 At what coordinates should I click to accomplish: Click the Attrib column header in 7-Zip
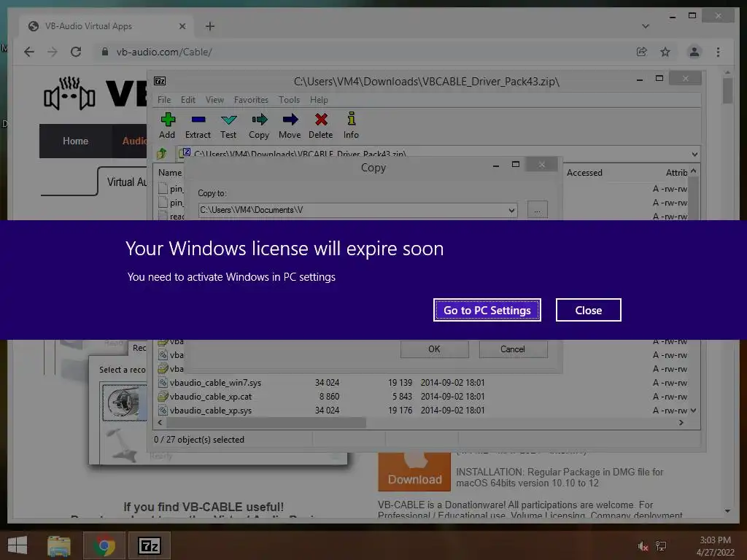click(676, 172)
